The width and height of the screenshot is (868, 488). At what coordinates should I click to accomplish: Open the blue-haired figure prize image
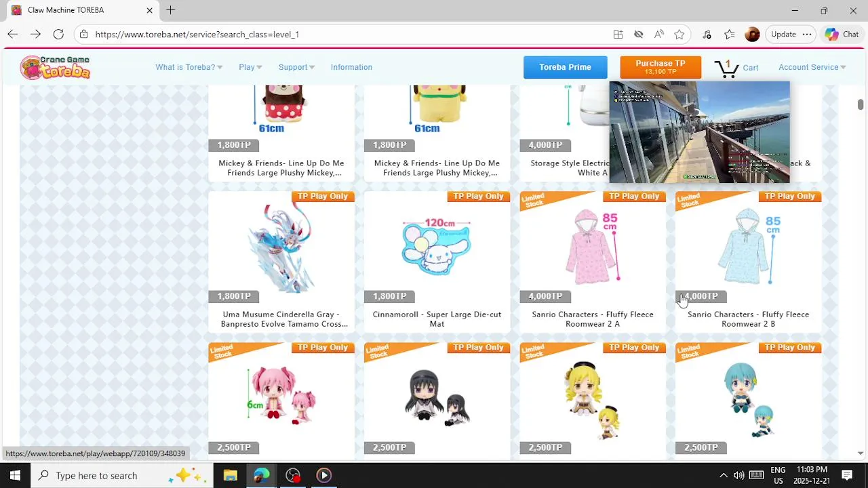pyautogui.click(x=750, y=399)
